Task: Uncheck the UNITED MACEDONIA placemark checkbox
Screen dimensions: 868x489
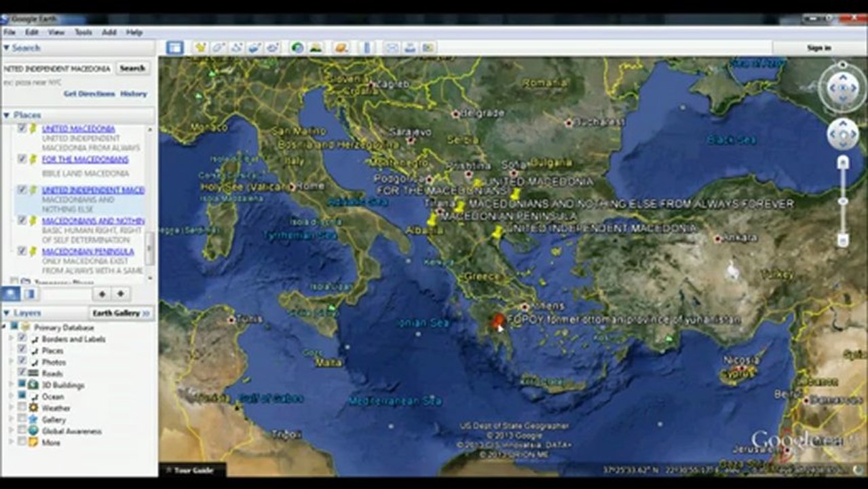Action: coord(22,128)
